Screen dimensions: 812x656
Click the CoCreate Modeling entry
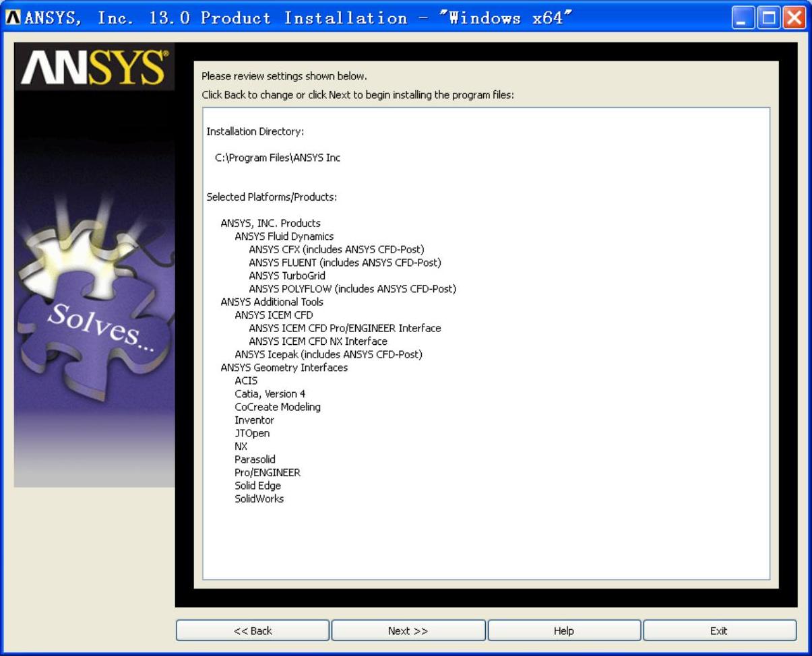tap(278, 407)
